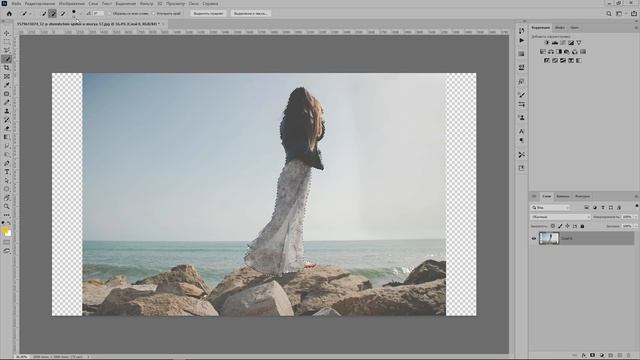This screenshot has width=640, height=360.
Task: Open the brush options picker arrow
Action: point(80,14)
